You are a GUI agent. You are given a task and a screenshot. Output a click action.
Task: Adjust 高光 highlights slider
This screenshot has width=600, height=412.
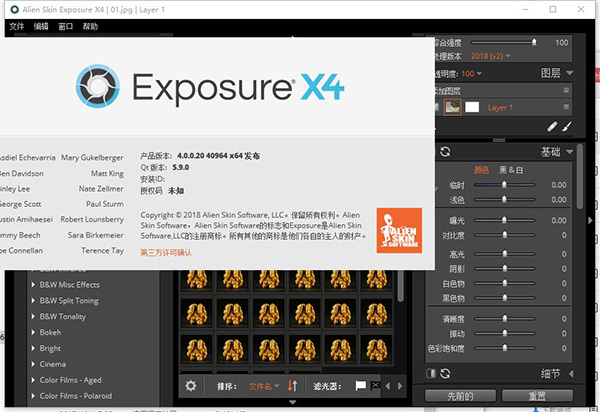tap(504, 254)
